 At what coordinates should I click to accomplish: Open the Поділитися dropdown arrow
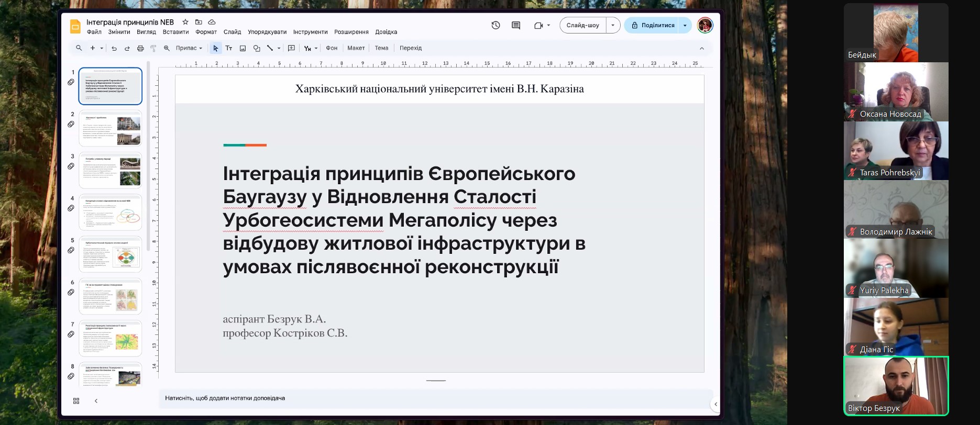click(685, 25)
